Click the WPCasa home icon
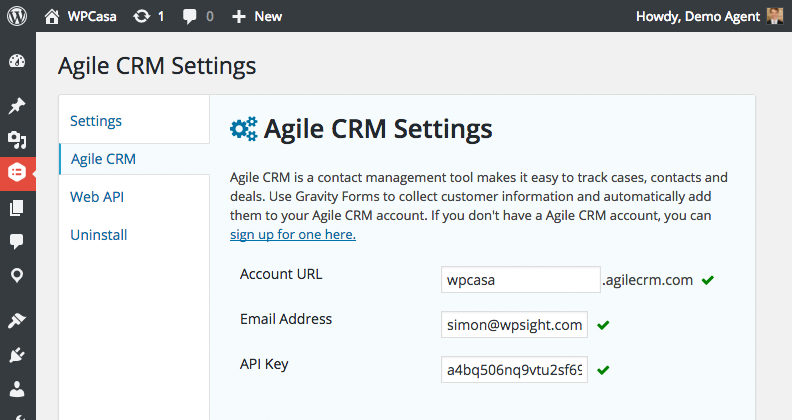 (52, 17)
